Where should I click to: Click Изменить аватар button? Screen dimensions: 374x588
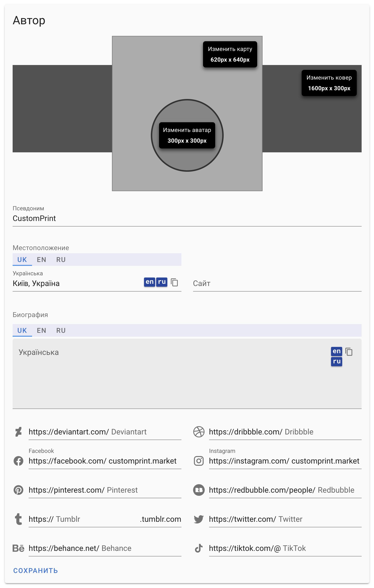pyautogui.click(x=187, y=135)
